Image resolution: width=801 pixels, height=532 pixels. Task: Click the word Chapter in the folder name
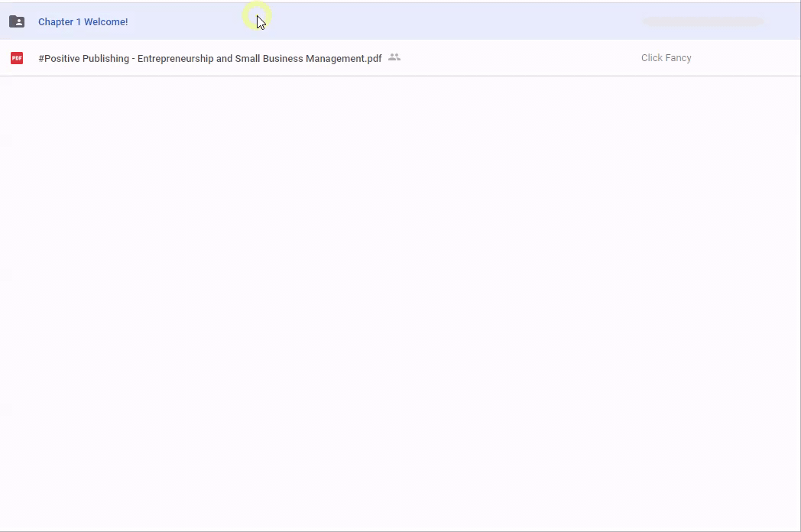(x=56, y=22)
